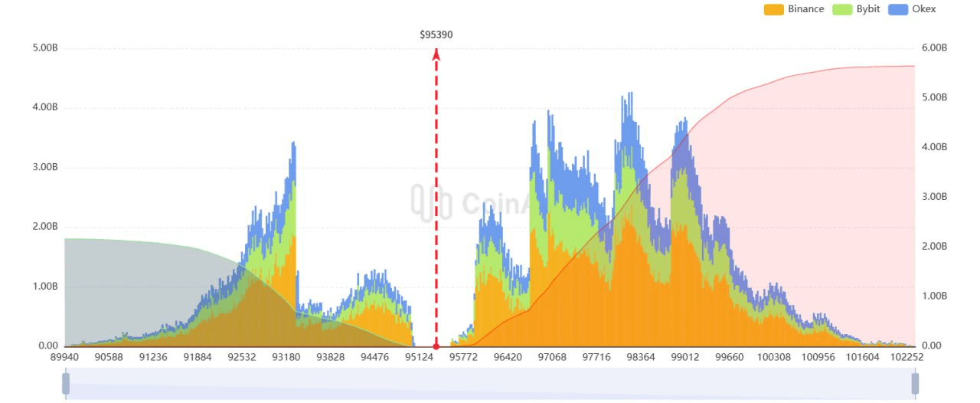Toggle the Binance series via its orange swatch
The height and width of the screenshot is (403, 980).
tap(774, 10)
